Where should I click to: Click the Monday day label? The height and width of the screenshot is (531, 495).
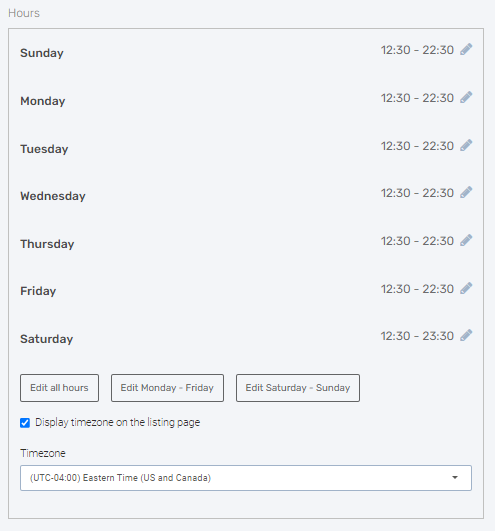pyautogui.click(x=43, y=101)
